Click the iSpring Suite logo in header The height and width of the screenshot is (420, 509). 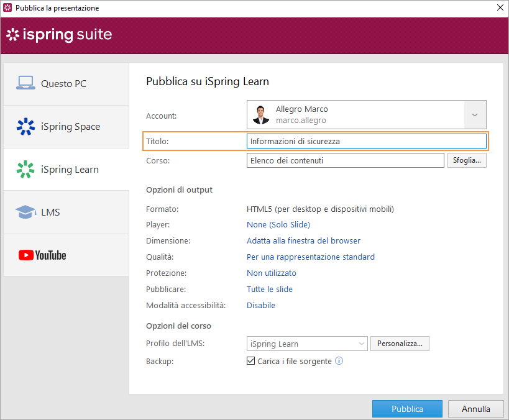[59, 35]
